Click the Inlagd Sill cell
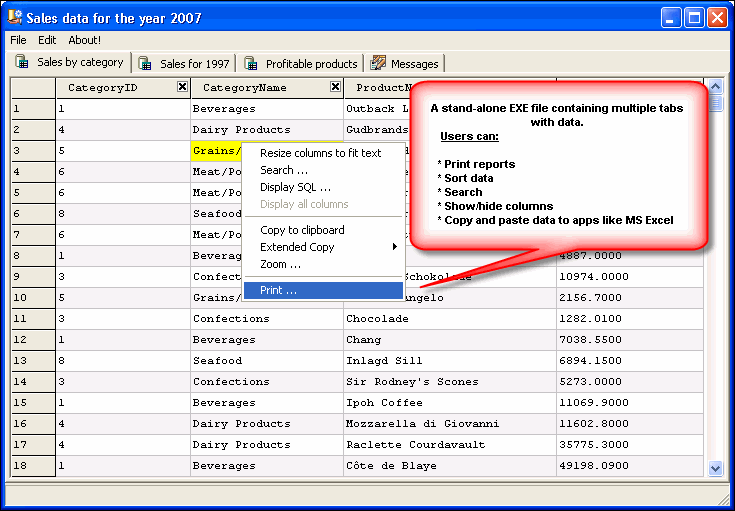735x511 pixels. tap(450, 361)
